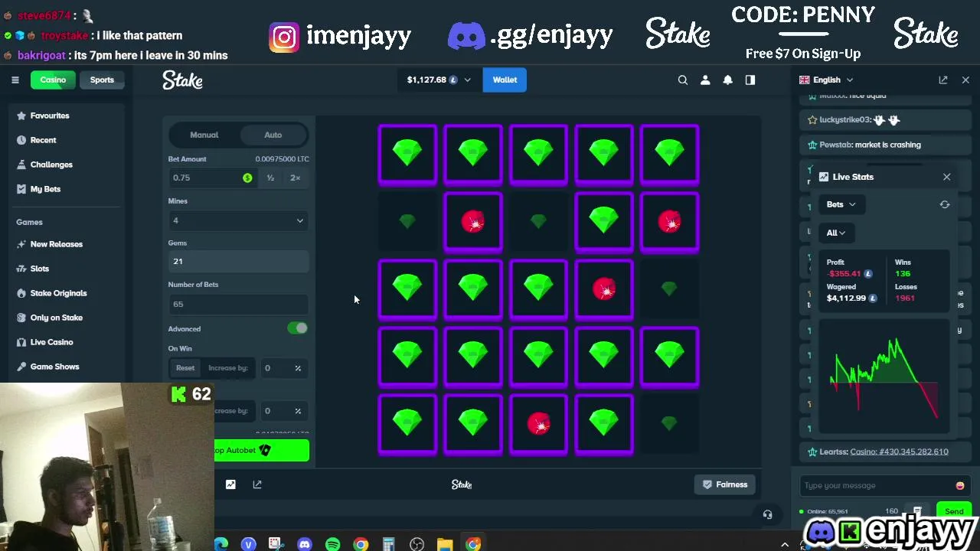Viewport: 980px width, 551px height.
Task: Send the chat message
Action: 954,511
